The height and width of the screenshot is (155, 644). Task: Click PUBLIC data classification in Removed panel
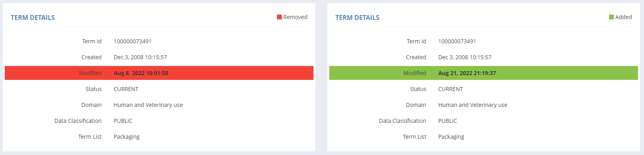coord(123,121)
